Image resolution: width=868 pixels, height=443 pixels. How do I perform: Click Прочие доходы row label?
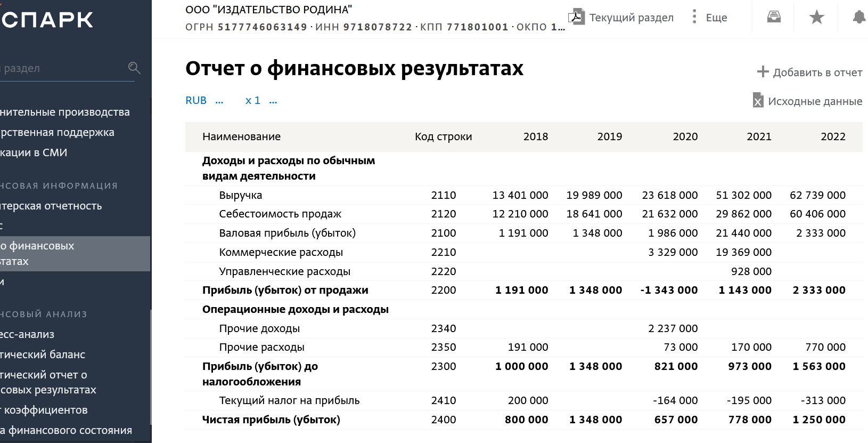click(x=259, y=328)
